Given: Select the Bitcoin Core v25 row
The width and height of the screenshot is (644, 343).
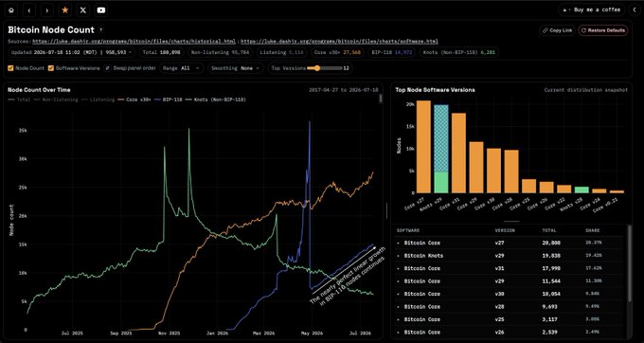Looking at the screenshot, I should coord(510,319).
